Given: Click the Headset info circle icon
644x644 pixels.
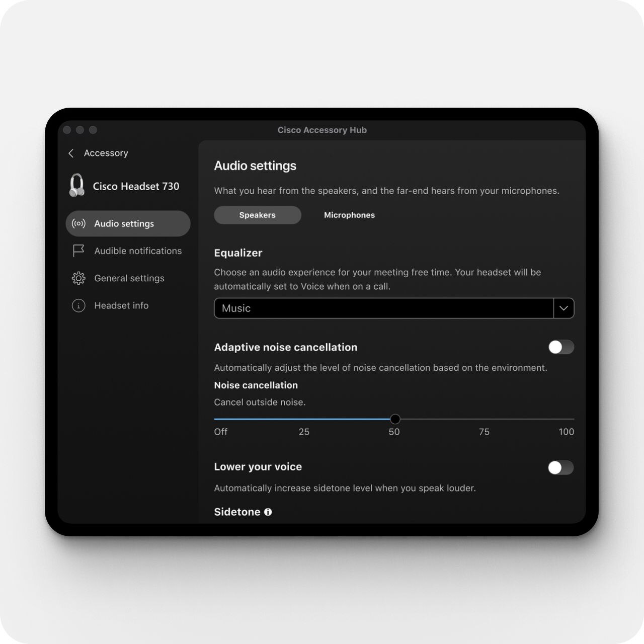Looking at the screenshot, I should [x=78, y=305].
